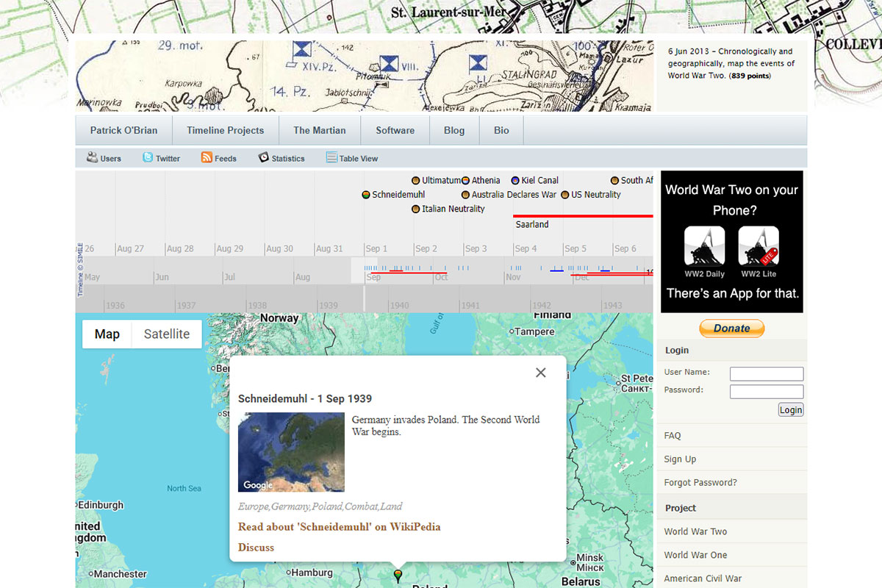This screenshot has height=588, width=882.
Task: Click the Tampere label on the map
Action: 535,331
